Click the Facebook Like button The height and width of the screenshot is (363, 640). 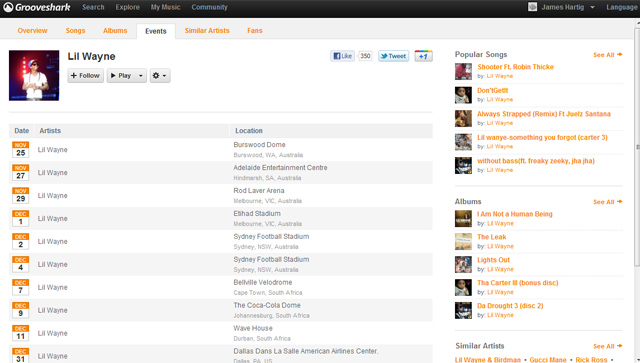342,56
